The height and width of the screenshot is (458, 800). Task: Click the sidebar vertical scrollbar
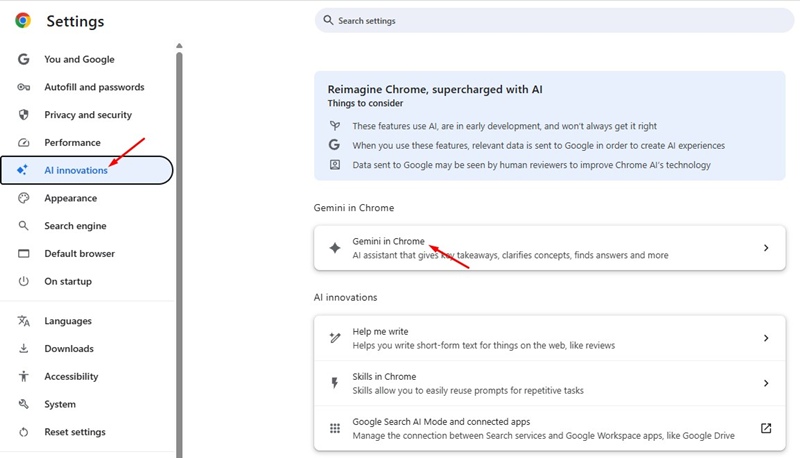point(179,255)
